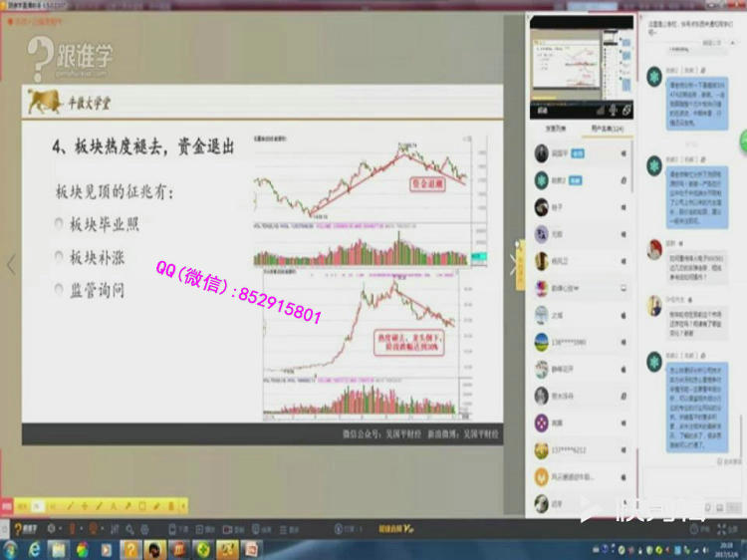Select the rectangle shape tool in annotation toolbar
The image size is (747, 560).
pos(140,505)
